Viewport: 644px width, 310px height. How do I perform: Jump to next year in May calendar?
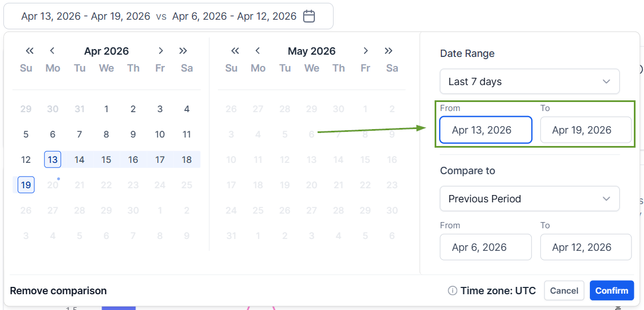(x=388, y=51)
